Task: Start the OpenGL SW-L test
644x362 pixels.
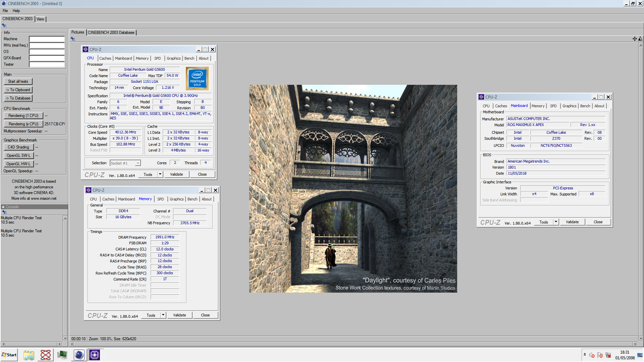Action: 18,156
